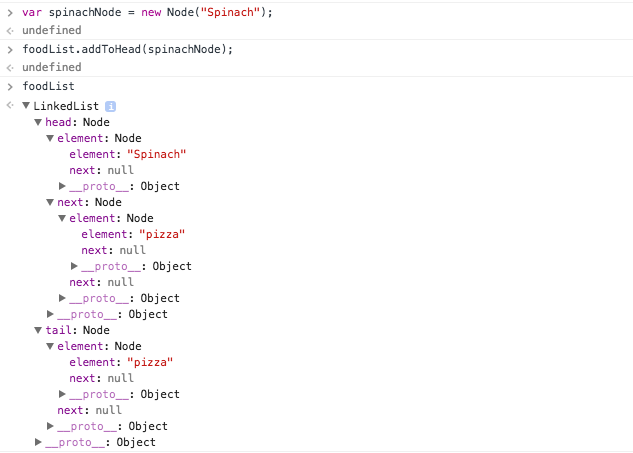Collapse element: Node holding "Spinach"

pos(50,138)
